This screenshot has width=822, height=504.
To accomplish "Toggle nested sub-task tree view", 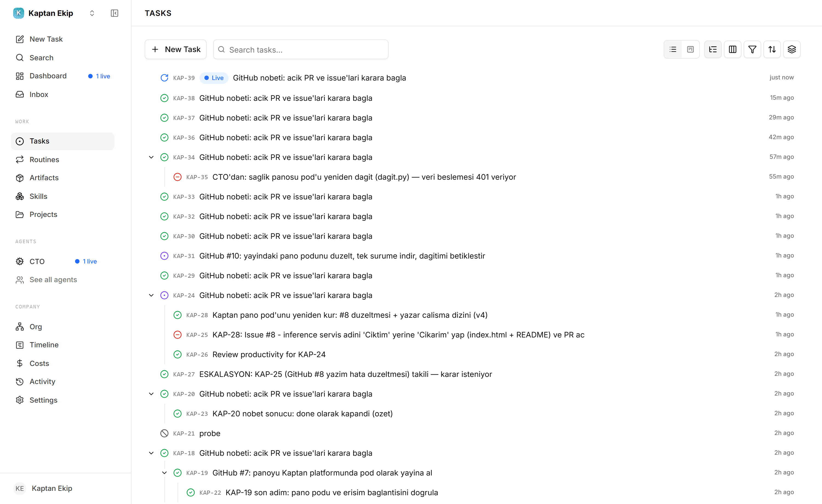I will tap(713, 49).
